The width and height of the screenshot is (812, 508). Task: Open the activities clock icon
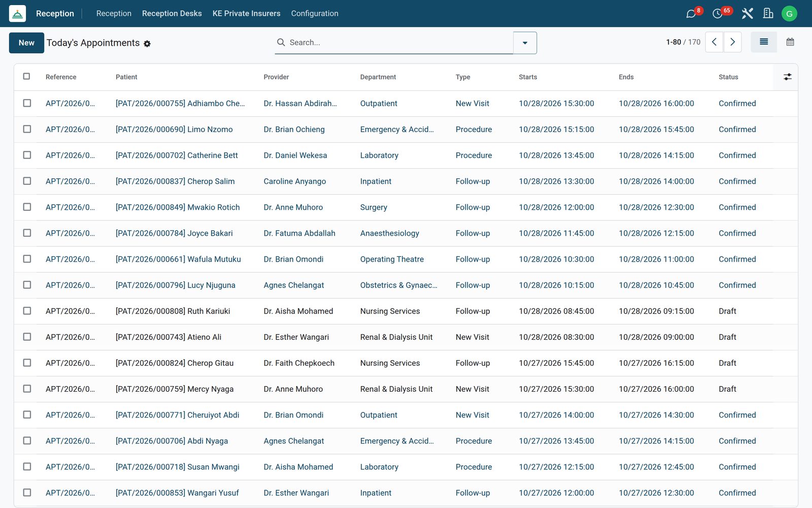pos(717,14)
